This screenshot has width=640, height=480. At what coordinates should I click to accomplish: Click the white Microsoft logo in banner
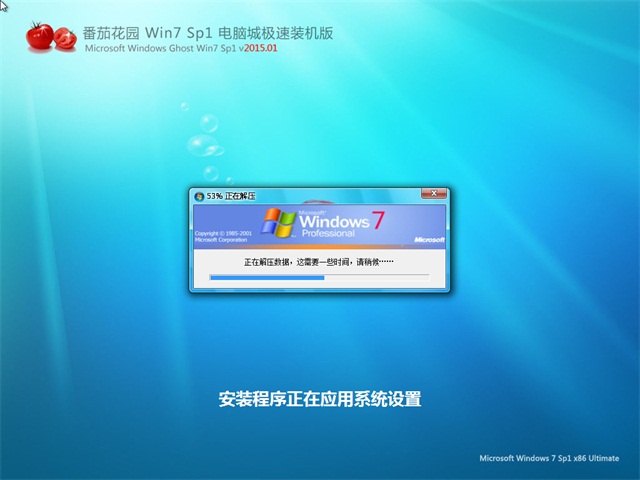tap(428, 240)
